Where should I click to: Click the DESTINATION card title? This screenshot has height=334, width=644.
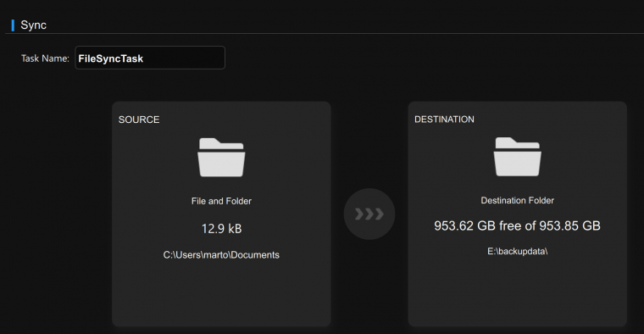click(x=444, y=120)
